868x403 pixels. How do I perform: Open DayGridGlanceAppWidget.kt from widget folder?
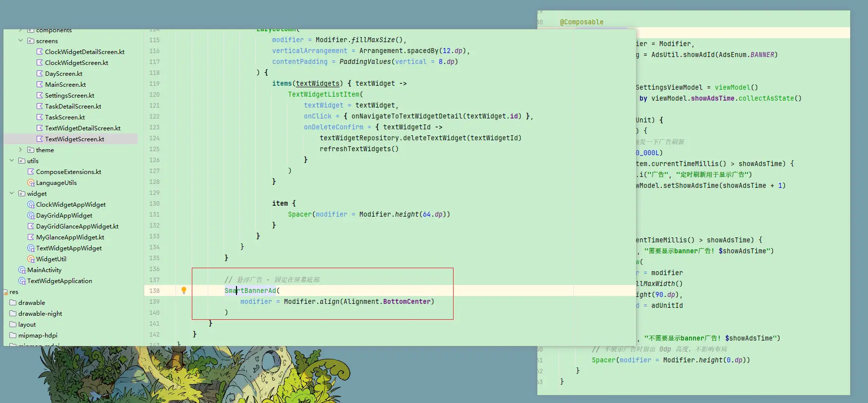point(77,227)
